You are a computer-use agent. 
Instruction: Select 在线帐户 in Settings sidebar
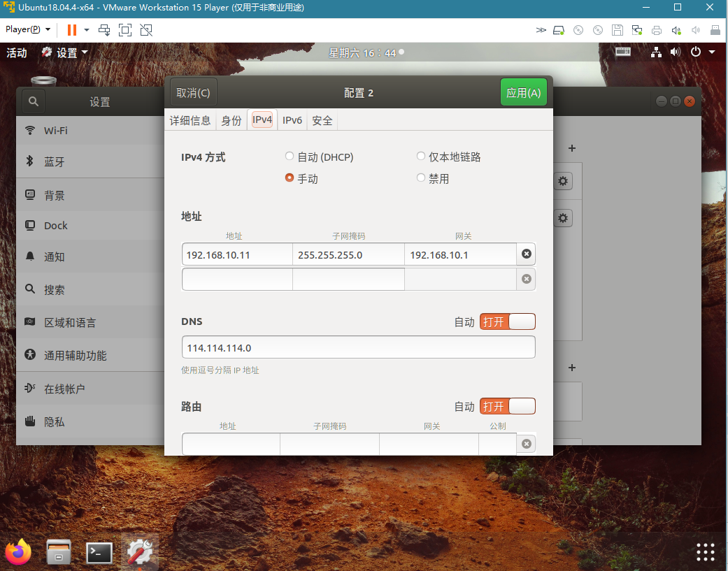[90, 389]
